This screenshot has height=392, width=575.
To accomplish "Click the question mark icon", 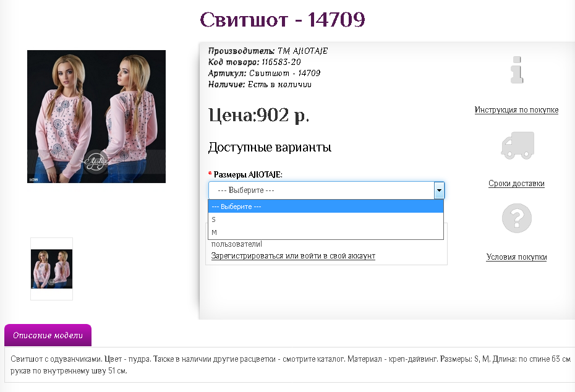I will click(x=517, y=218).
